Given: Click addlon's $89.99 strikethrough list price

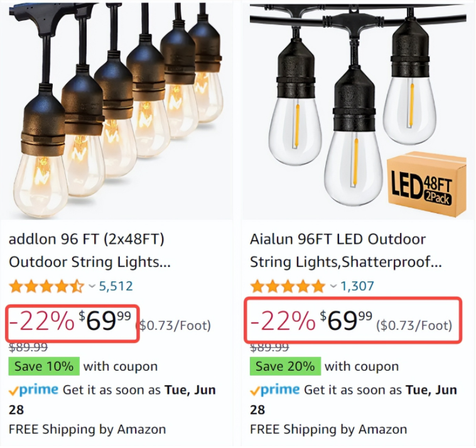Looking at the screenshot, I should [28, 347].
